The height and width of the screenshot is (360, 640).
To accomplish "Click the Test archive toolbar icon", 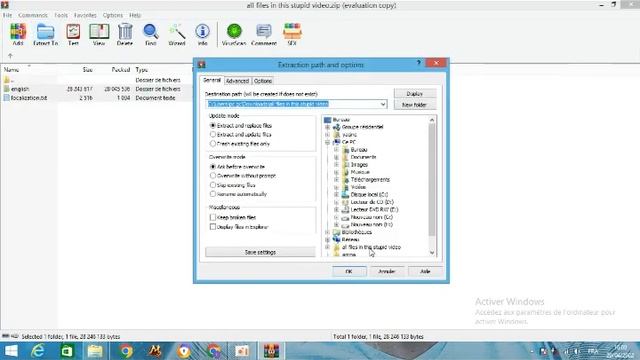I will pyautogui.click(x=73, y=32).
